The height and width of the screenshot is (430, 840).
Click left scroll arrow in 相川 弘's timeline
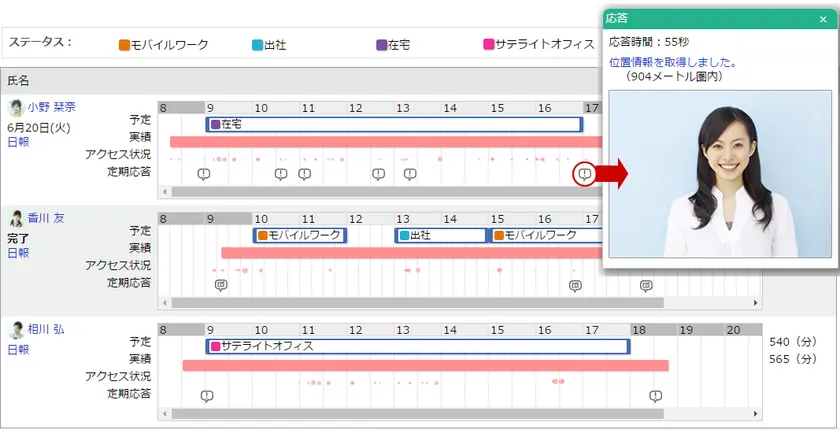tap(165, 414)
